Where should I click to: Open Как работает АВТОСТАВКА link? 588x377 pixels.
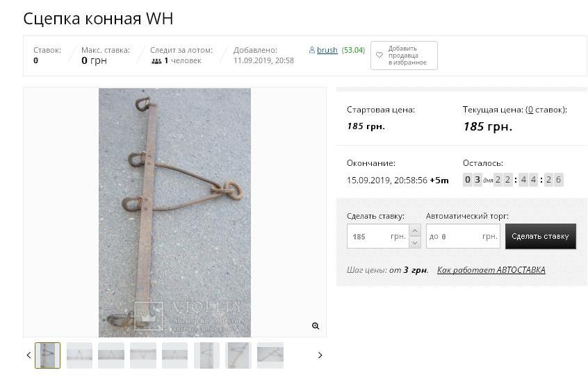click(x=491, y=270)
